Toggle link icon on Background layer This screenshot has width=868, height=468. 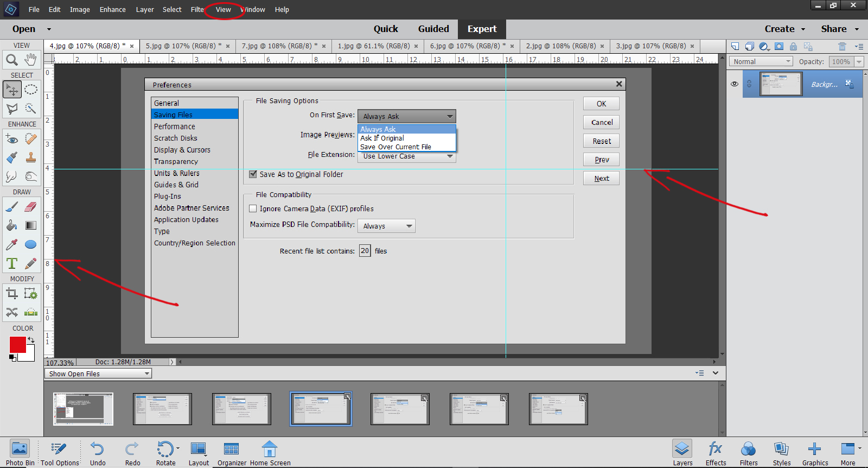point(749,84)
